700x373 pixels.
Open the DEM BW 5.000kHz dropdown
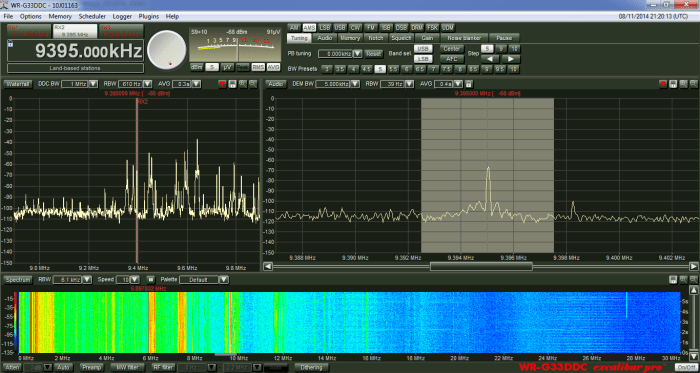[355, 84]
